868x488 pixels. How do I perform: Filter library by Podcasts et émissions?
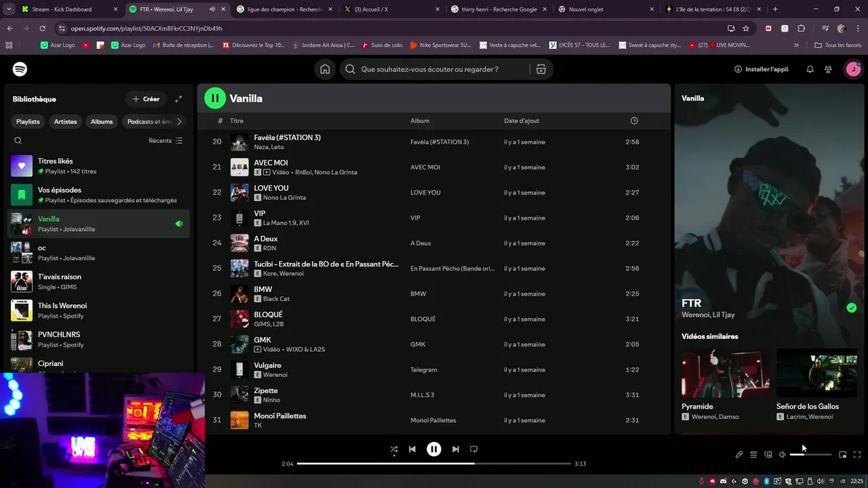click(x=149, y=121)
